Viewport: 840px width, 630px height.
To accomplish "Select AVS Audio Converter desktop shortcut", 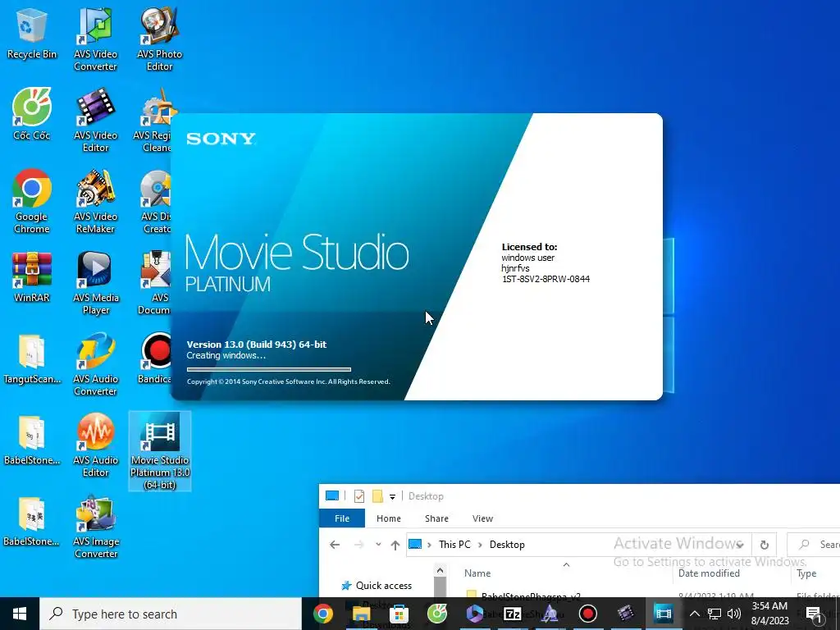I will pyautogui.click(x=95, y=365).
